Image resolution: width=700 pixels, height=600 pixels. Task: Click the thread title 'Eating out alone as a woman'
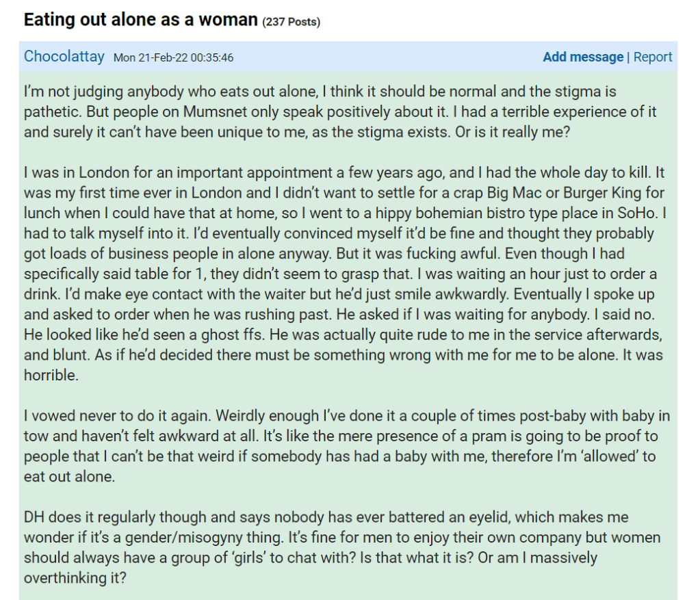coord(140,20)
